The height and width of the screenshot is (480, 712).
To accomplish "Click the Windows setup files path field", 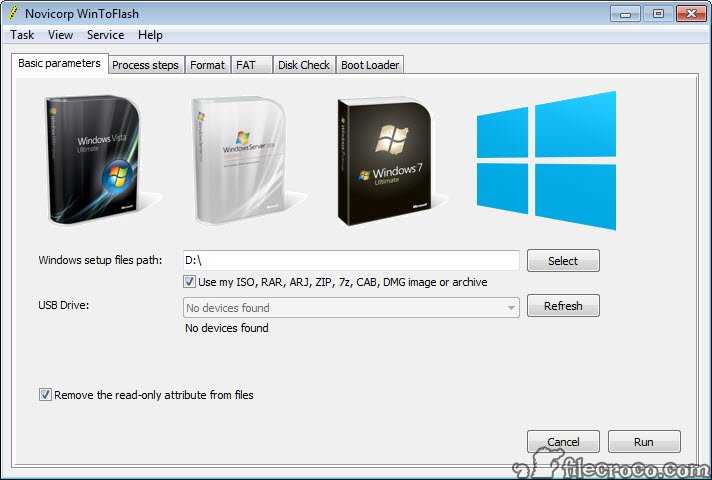I will (350, 261).
